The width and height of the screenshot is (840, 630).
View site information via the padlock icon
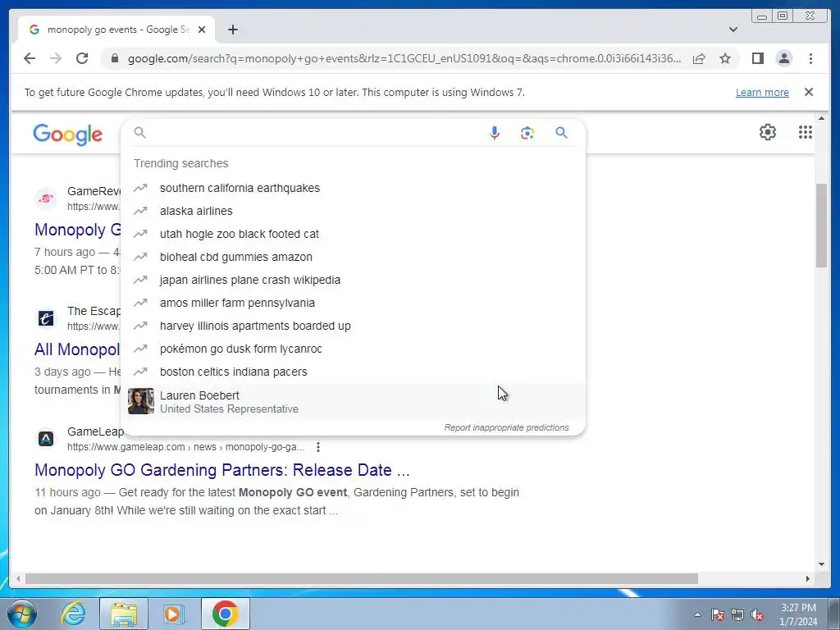point(114,58)
